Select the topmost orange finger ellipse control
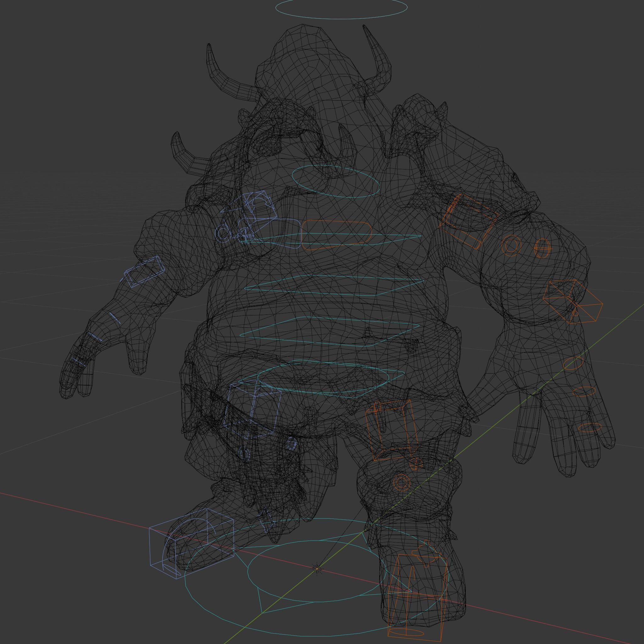The height and width of the screenshot is (644, 644). [x=573, y=363]
